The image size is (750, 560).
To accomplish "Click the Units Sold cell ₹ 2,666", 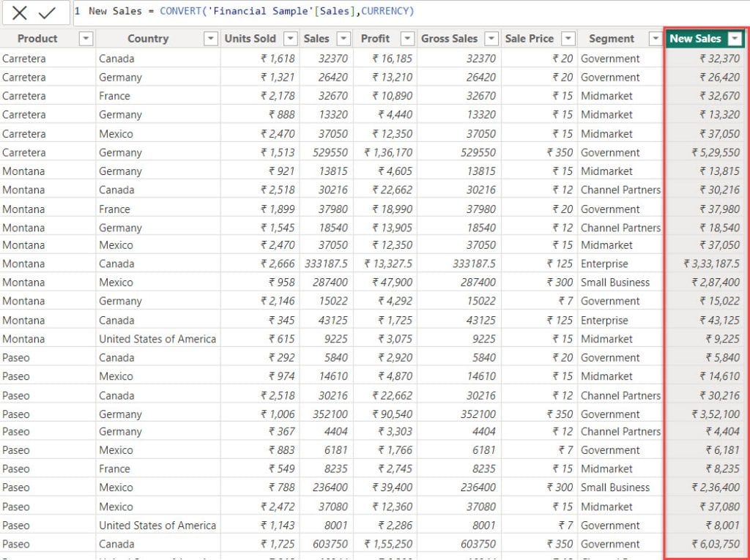I will pyautogui.click(x=260, y=264).
